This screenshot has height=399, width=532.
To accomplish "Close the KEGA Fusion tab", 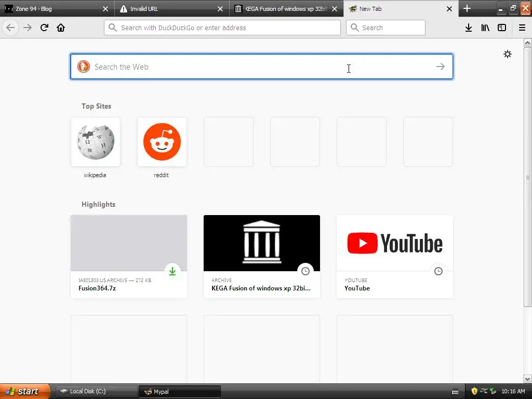I will 335,9.
